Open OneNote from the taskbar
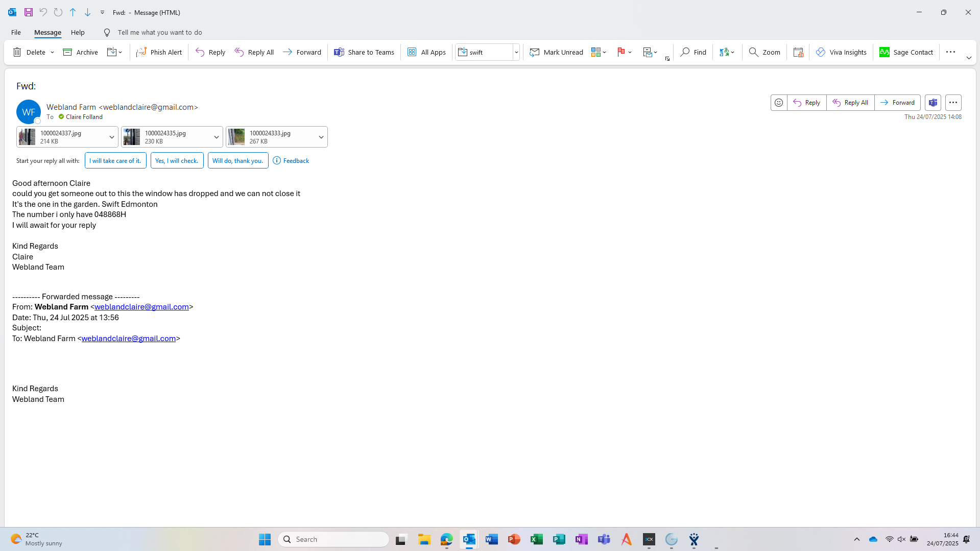The width and height of the screenshot is (980, 551). [582, 539]
